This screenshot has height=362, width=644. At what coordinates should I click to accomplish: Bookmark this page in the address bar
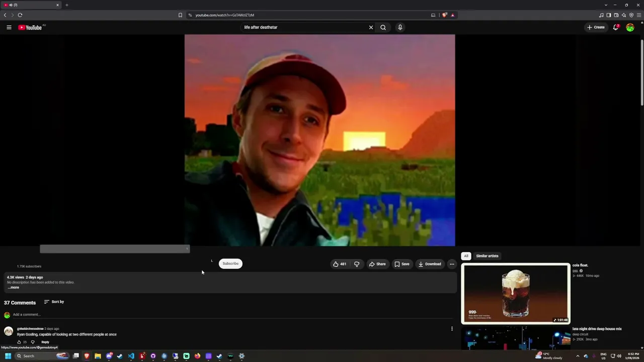[x=180, y=15]
